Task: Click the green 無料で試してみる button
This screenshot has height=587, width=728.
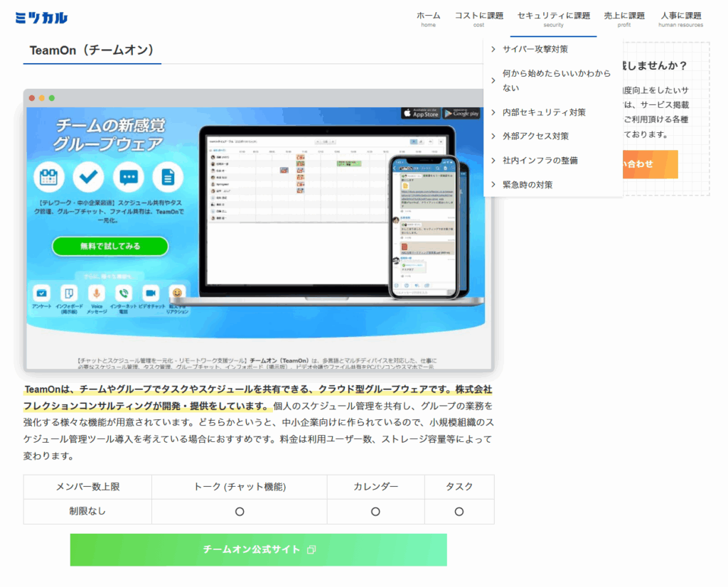Action: (x=110, y=246)
